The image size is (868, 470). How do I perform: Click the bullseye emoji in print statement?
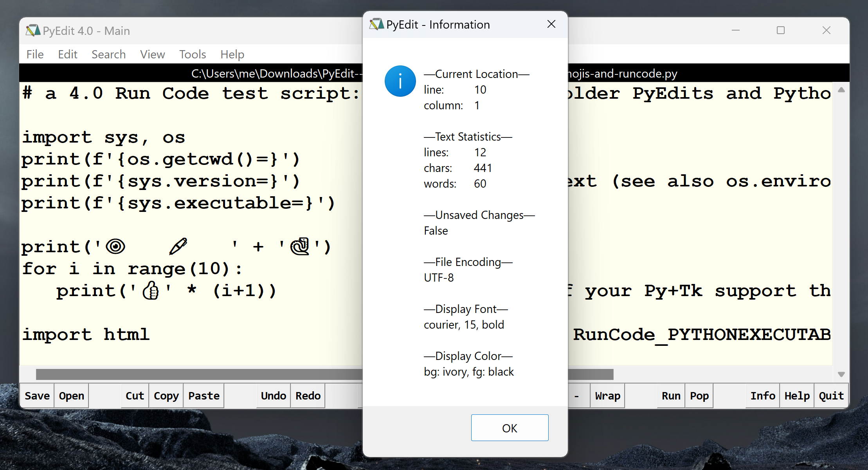click(115, 246)
